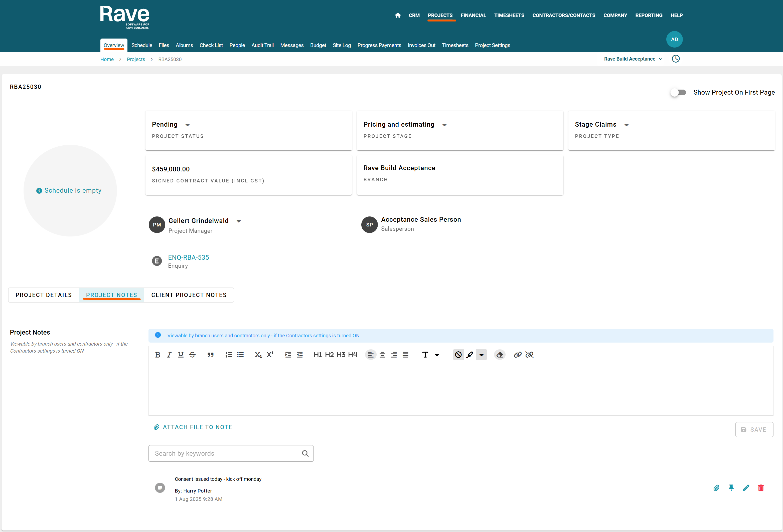This screenshot has height=532, width=783.
Task: Open the Stage Claims project type dropdown
Action: coord(626,125)
